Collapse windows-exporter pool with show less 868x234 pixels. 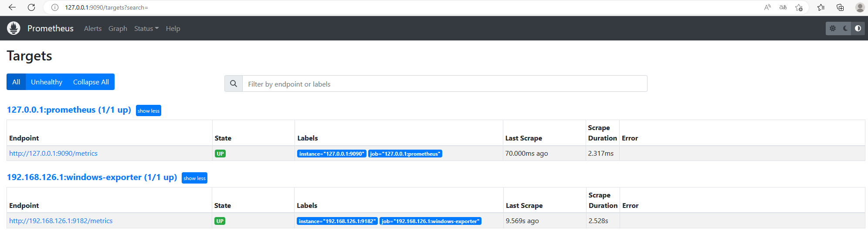click(194, 178)
